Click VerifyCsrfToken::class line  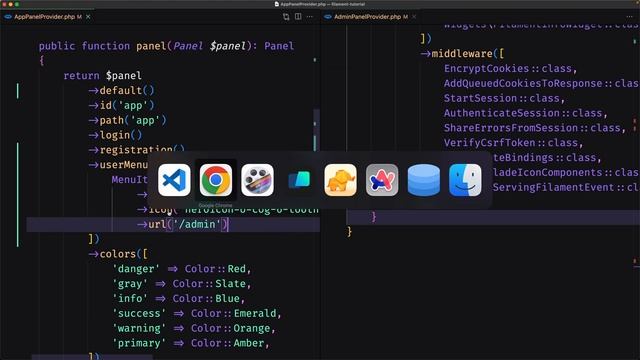tap(513, 142)
